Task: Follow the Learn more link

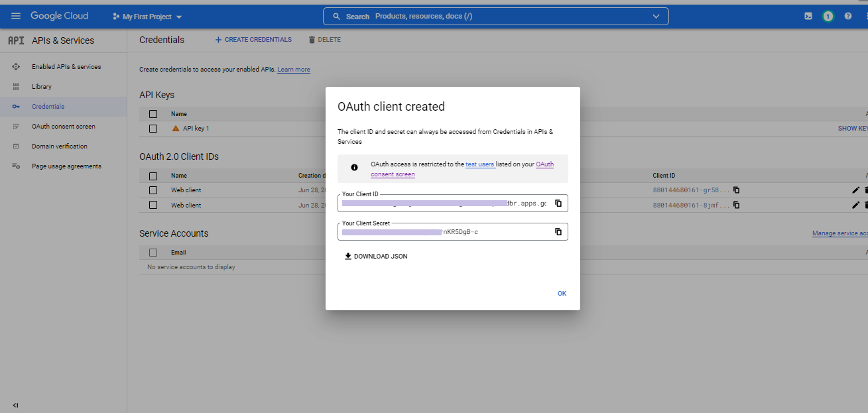Action: [294, 70]
